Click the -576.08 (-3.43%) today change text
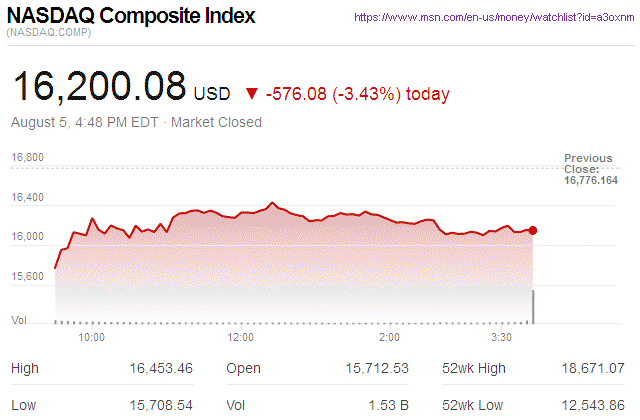640x420 pixels. coord(358,94)
